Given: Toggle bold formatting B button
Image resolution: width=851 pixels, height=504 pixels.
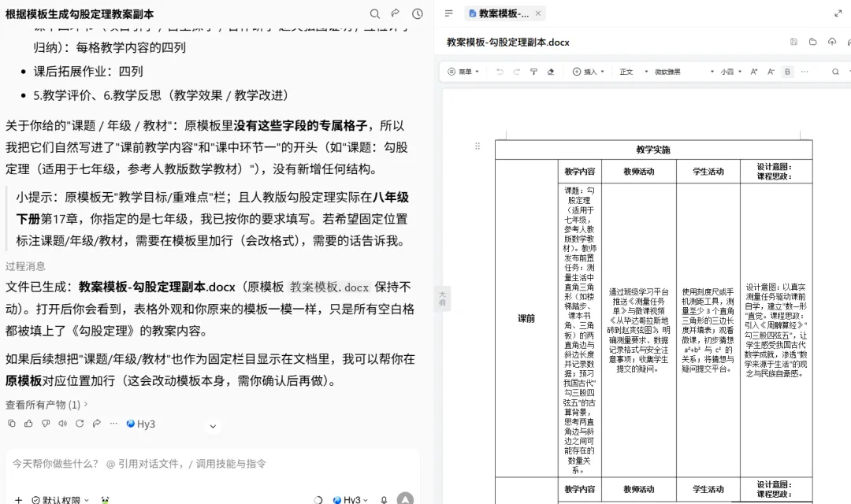Looking at the screenshot, I should click(x=787, y=72).
